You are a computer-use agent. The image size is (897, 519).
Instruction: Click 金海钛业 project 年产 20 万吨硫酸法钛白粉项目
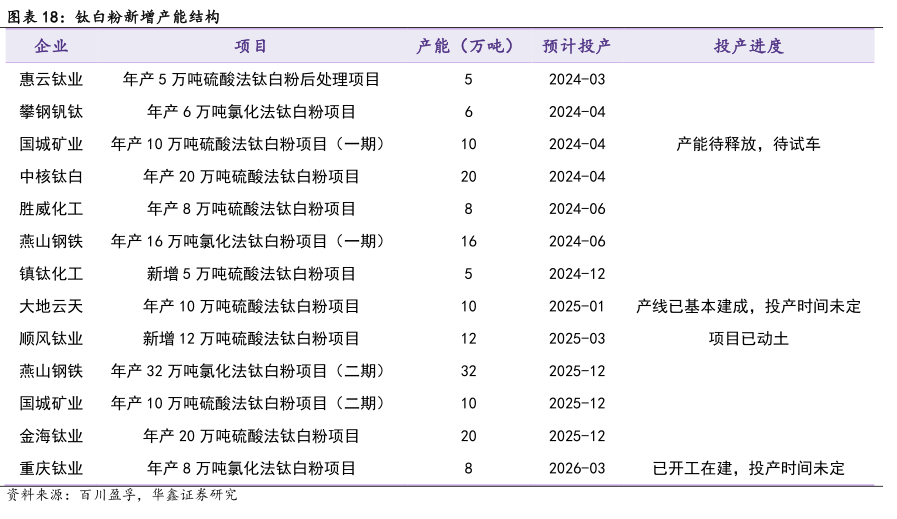pos(251,436)
